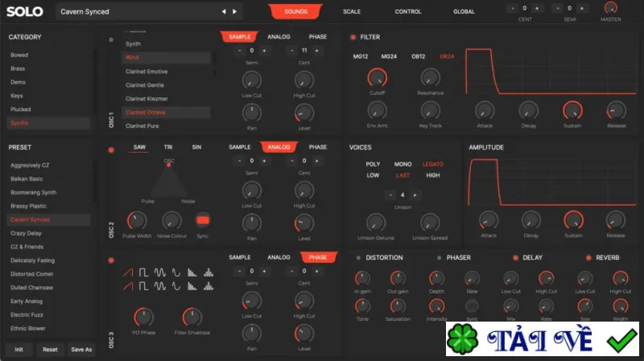Toggle the OSC 2 Sync button
The height and width of the screenshot is (361, 644).
pyautogui.click(x=203, y=221)
